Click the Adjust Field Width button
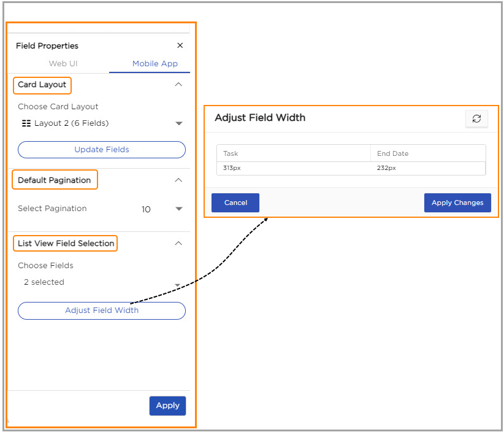 [102, 310]
